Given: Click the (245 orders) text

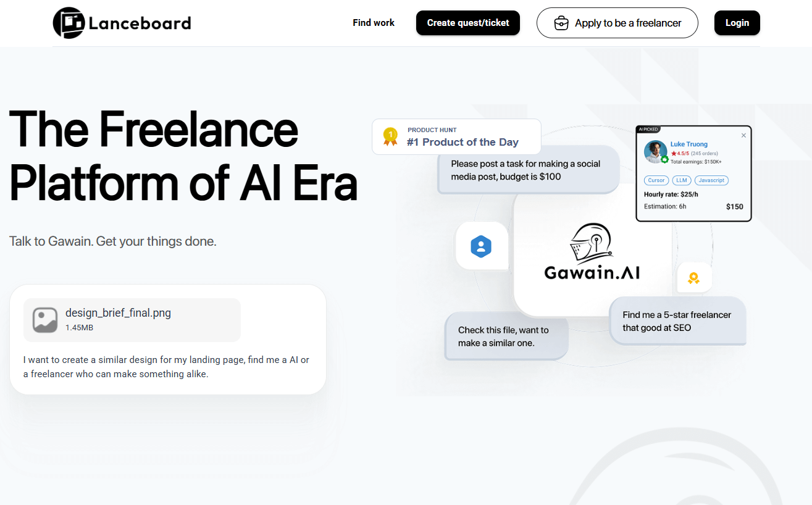Looking at the screenshot, I should click(705, 153).
